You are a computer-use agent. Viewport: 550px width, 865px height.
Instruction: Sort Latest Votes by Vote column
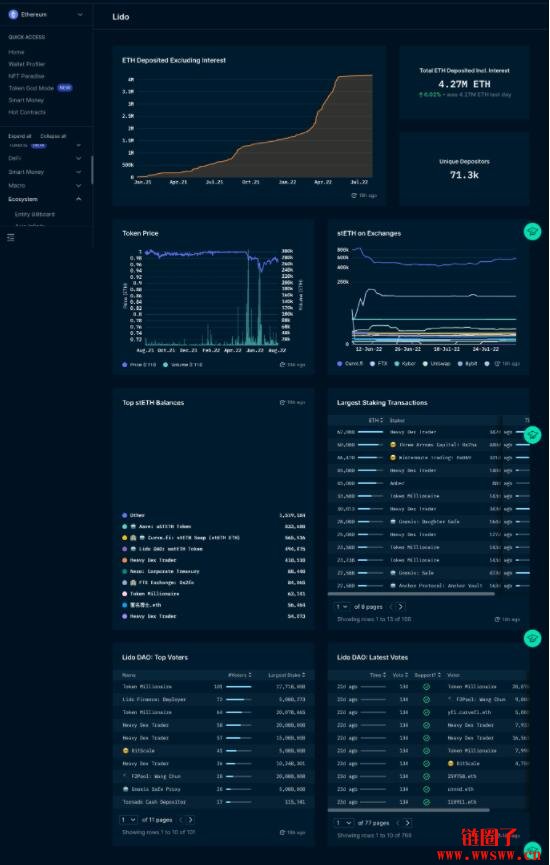pyautogui.click(x=401, y=675)
